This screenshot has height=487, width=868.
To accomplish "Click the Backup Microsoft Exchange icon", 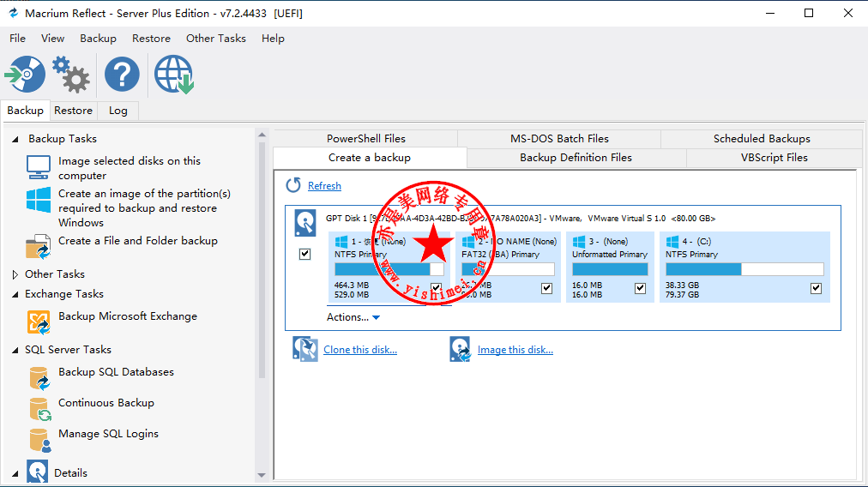I will (39, 322).
